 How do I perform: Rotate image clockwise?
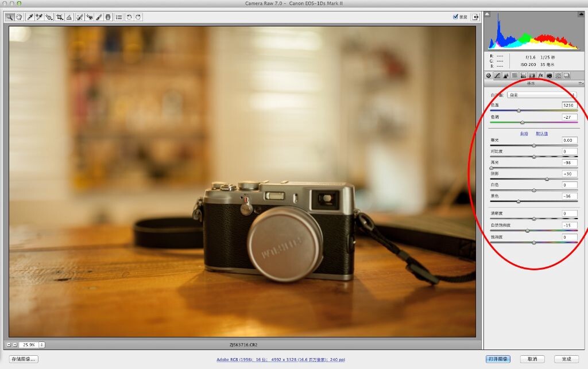[x=138, y=17]
